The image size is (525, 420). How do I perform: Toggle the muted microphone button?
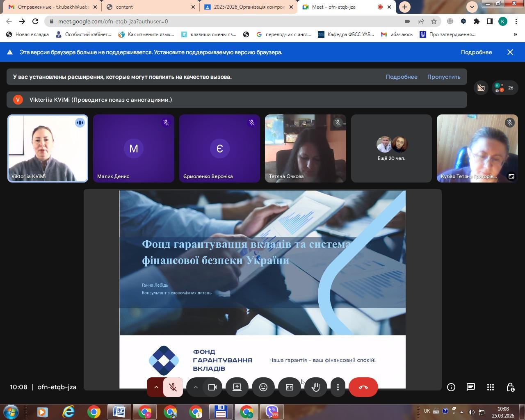173,387
